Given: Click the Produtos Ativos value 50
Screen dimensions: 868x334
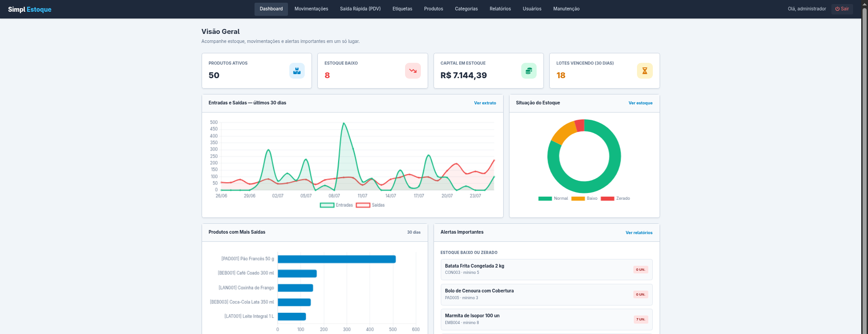Looking at the screenshot, I should (214, 75).
